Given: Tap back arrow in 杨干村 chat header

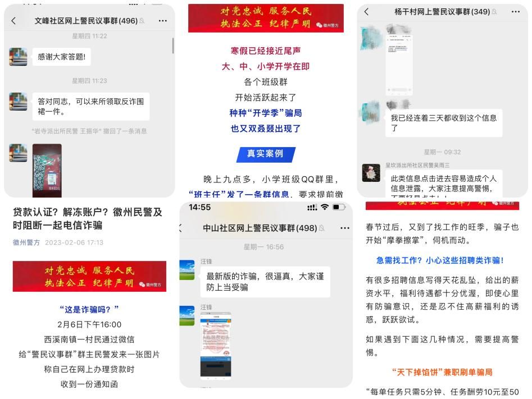Looking at the screenshot, I should tap(366, 12).
